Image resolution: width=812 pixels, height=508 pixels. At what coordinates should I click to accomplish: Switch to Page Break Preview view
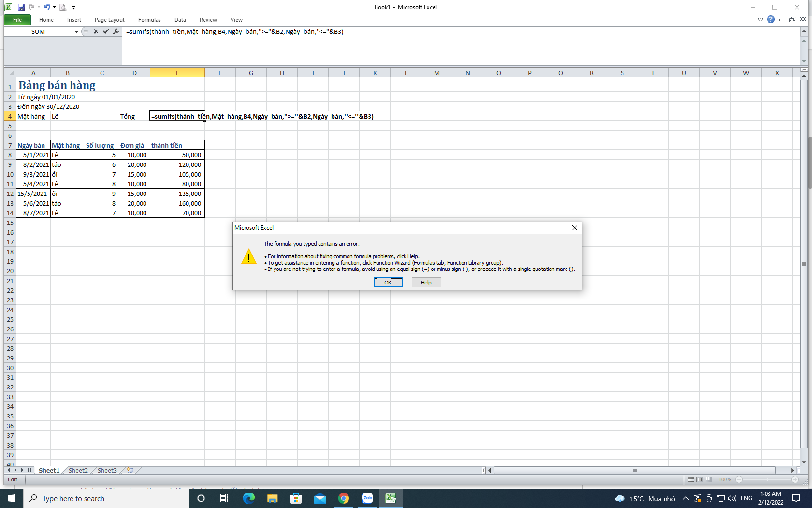[x=709, y=479]
